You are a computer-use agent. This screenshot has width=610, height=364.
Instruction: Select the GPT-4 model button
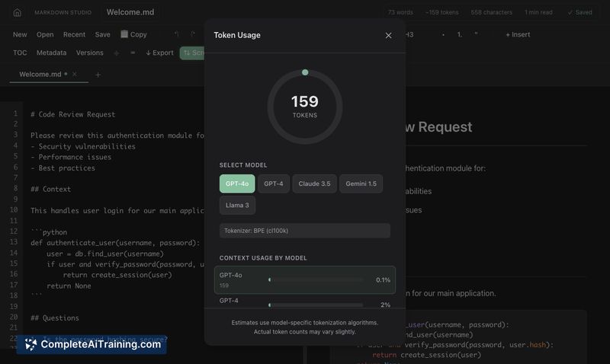274,184
